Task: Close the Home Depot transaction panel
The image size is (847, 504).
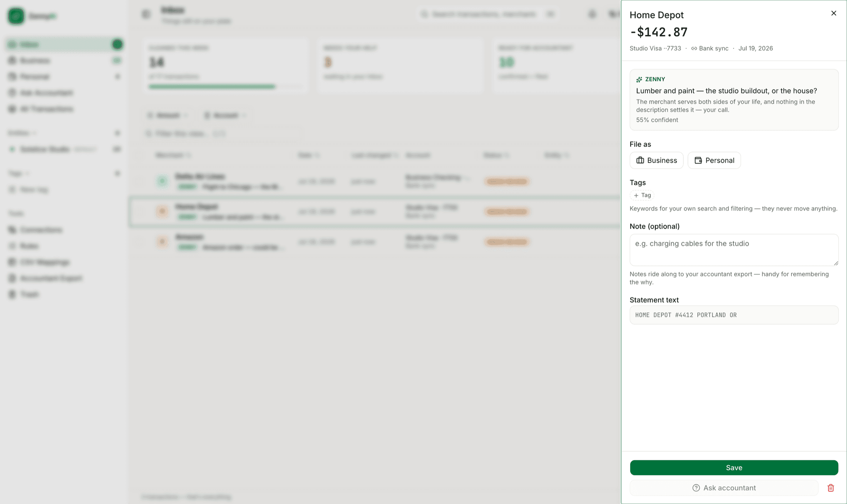Action: [834, 13]
